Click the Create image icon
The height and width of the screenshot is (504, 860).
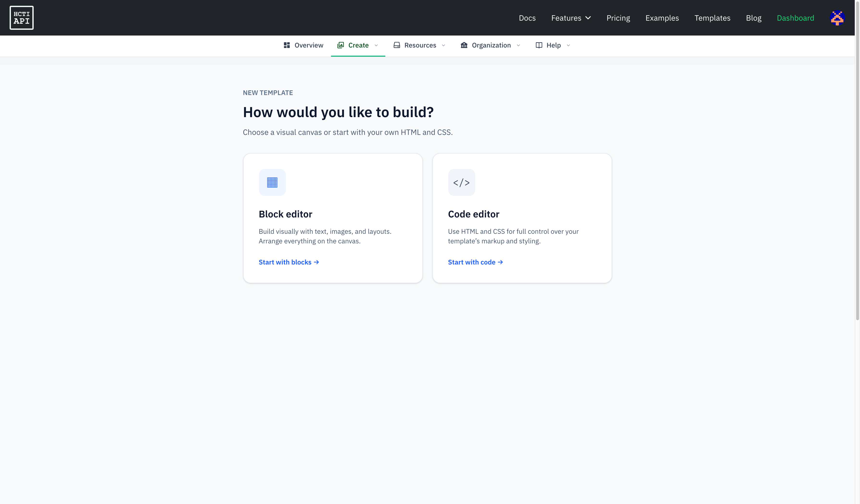[340, 45]
